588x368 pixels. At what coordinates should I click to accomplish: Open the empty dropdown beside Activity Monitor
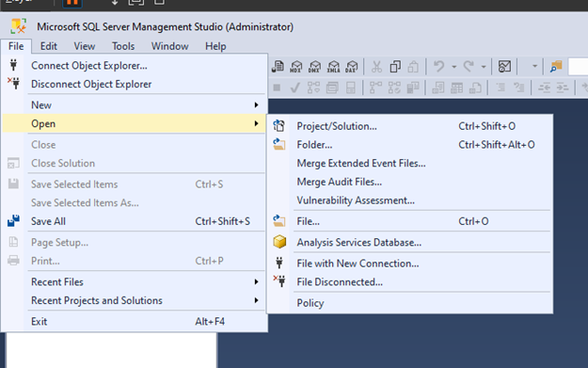click(534, 67)
